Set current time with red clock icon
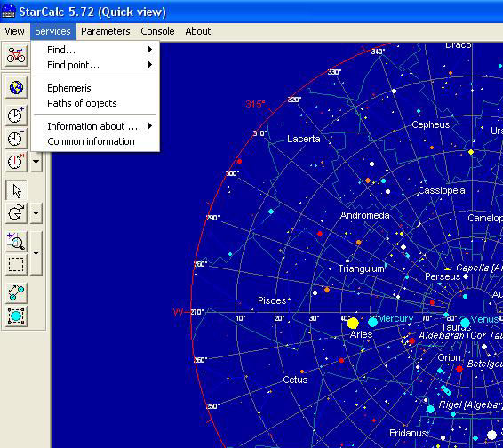The image size is (503, 448). [x=16, y=162]
